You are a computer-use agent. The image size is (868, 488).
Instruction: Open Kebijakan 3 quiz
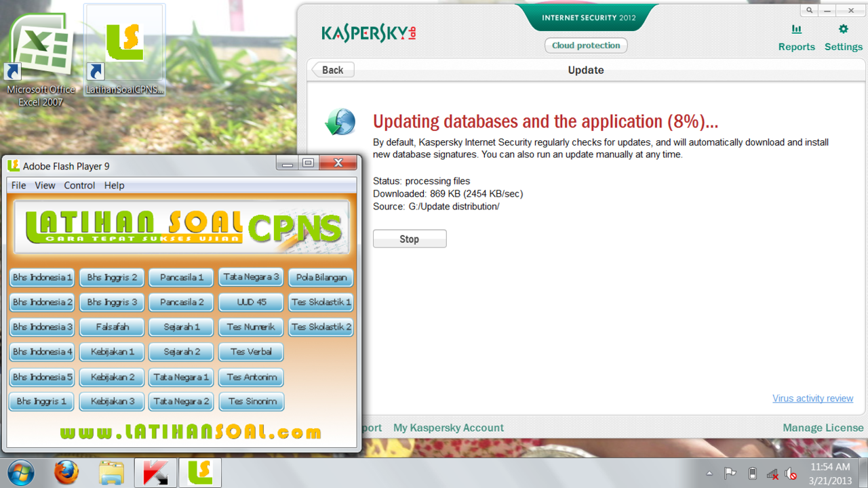112,401
